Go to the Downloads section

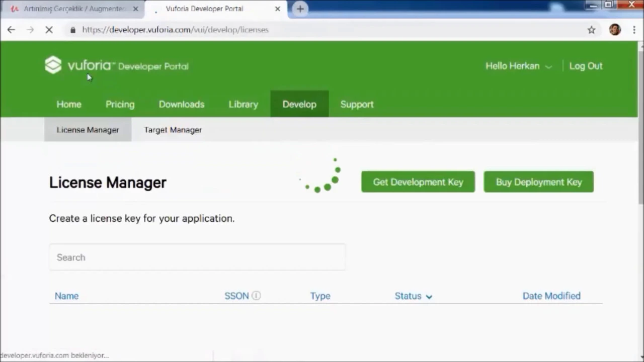click(x=182, y=104)
